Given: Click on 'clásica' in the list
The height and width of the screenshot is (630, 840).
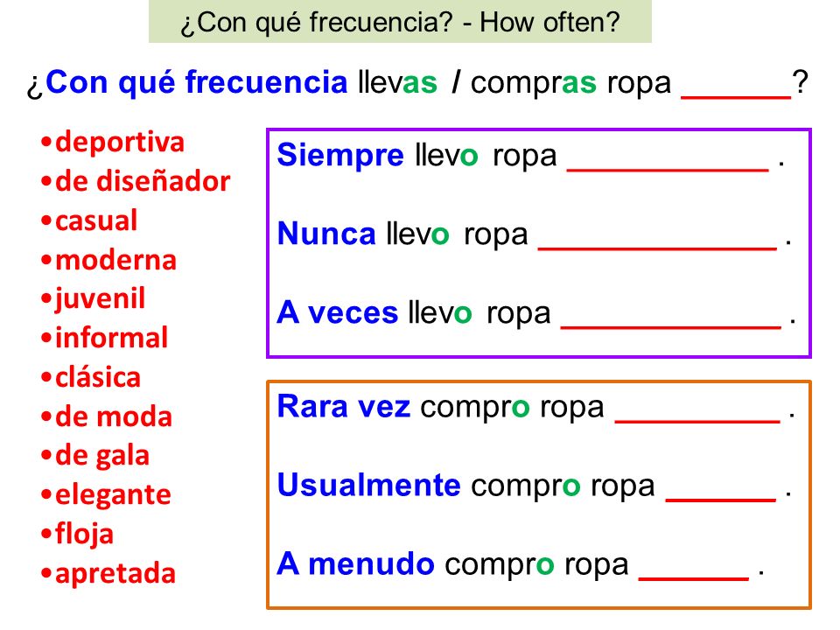Looking at the screenshot, I should (98, 377).
